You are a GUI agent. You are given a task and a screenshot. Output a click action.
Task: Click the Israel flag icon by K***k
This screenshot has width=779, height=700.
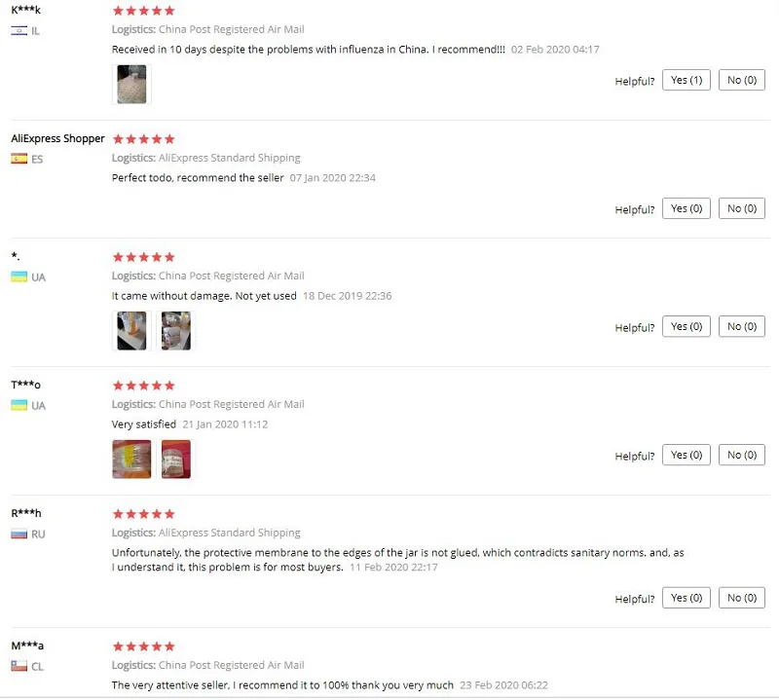19,31
